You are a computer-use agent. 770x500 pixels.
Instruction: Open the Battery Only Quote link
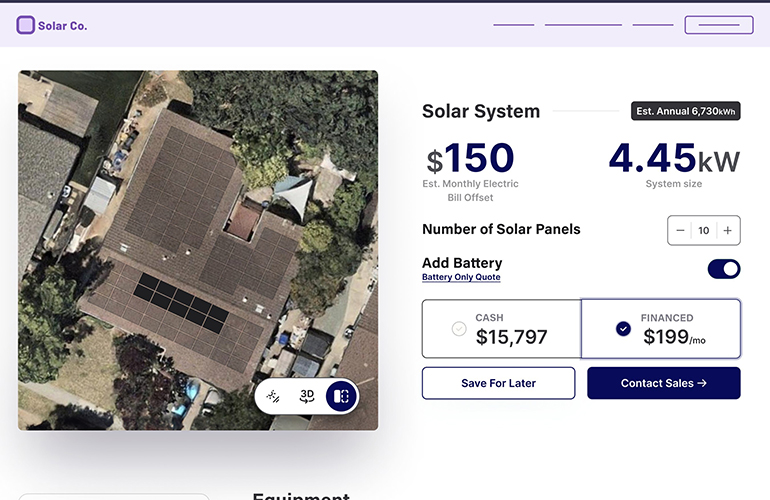461,277
